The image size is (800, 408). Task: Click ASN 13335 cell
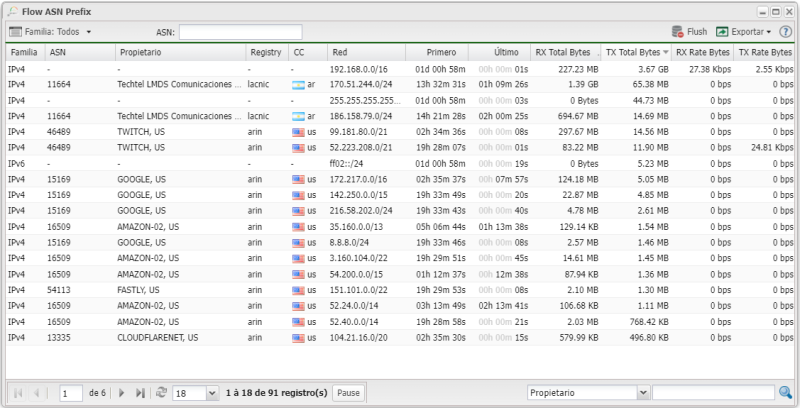[x=59, y=338]
